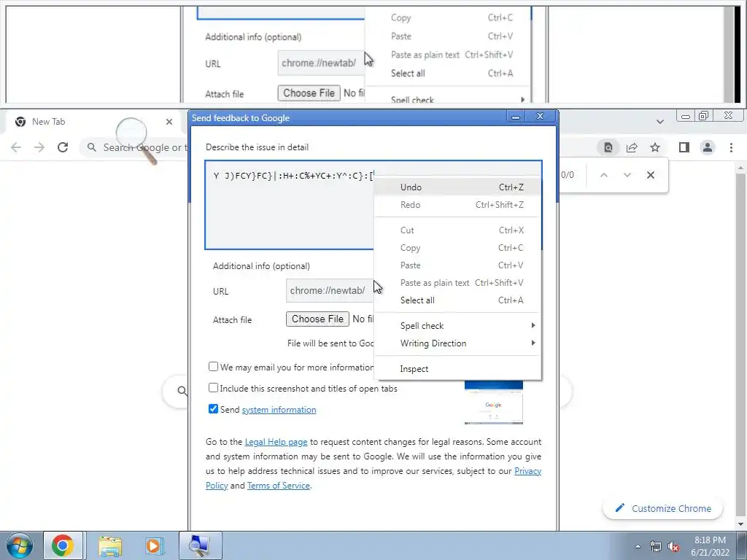747x560 pixels.
Task: Click the Chrome back arrow
Action: point(16,147)
